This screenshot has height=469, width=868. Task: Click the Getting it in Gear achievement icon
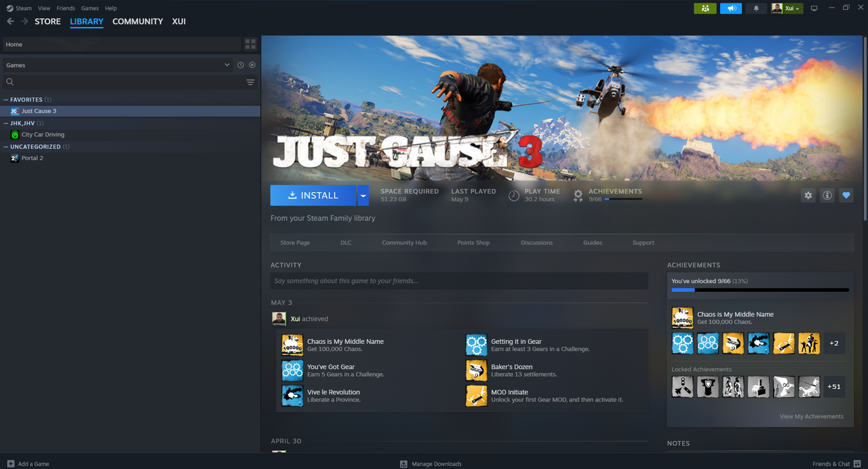476,345
